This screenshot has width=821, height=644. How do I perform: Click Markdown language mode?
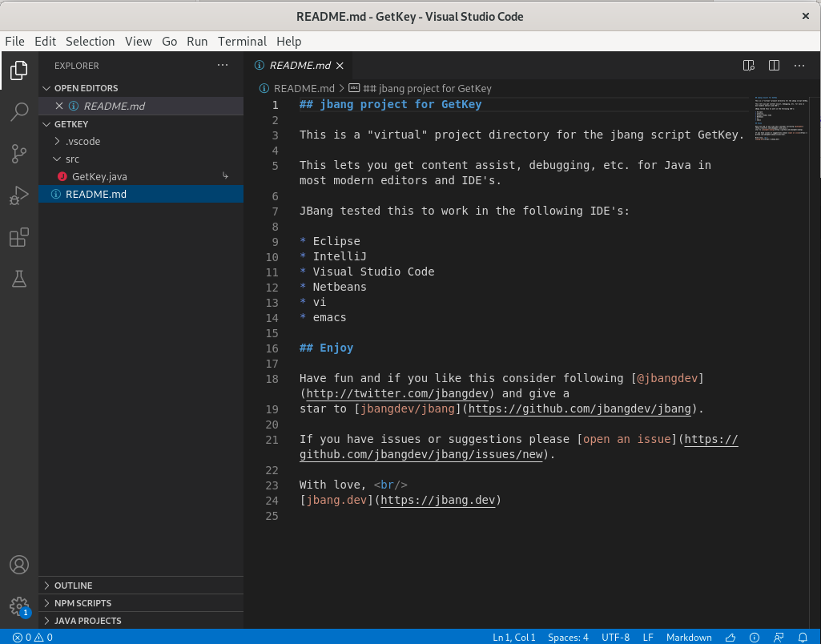pyautogui.click(x=689, y=638)
